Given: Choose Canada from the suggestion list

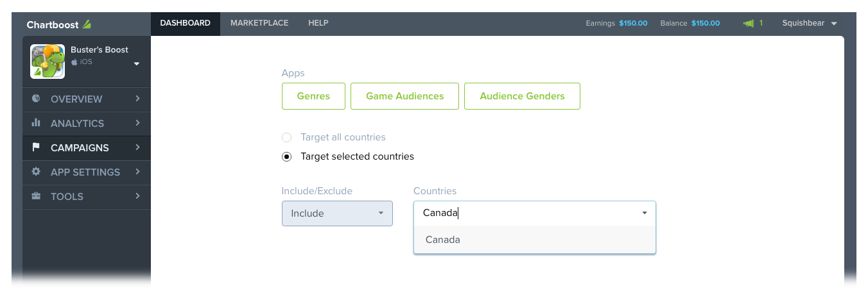Looking at the screenshot, I should (x=535, y=240).
